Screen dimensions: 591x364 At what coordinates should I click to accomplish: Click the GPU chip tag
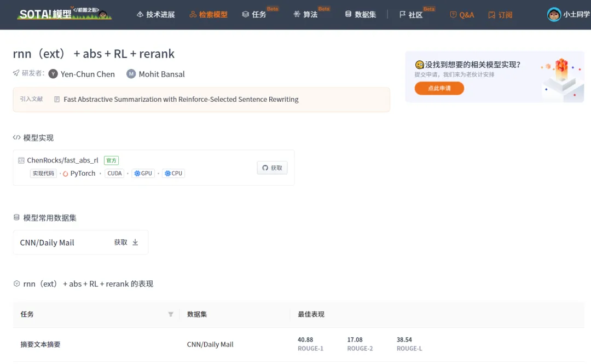(x=143, y=174)
